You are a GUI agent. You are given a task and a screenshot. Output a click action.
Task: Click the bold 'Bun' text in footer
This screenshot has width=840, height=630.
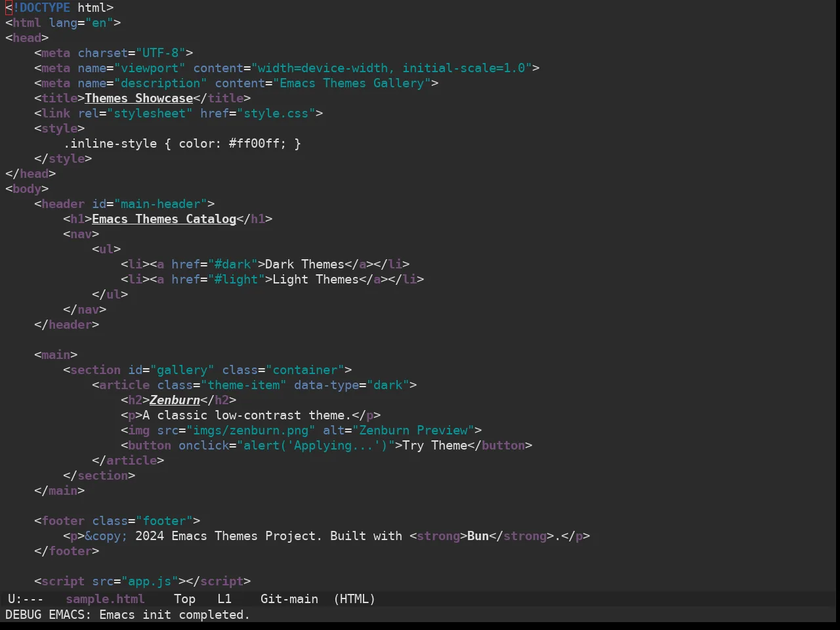pos(478,536)
